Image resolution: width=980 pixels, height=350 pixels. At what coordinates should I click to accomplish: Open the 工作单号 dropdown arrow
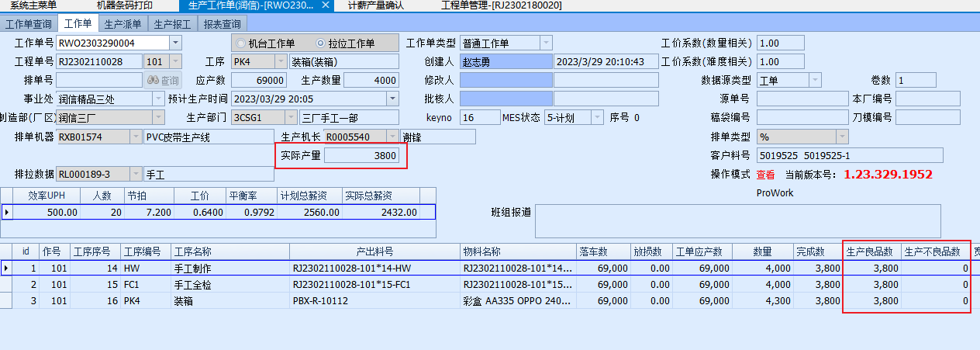[x=176, y=43]
